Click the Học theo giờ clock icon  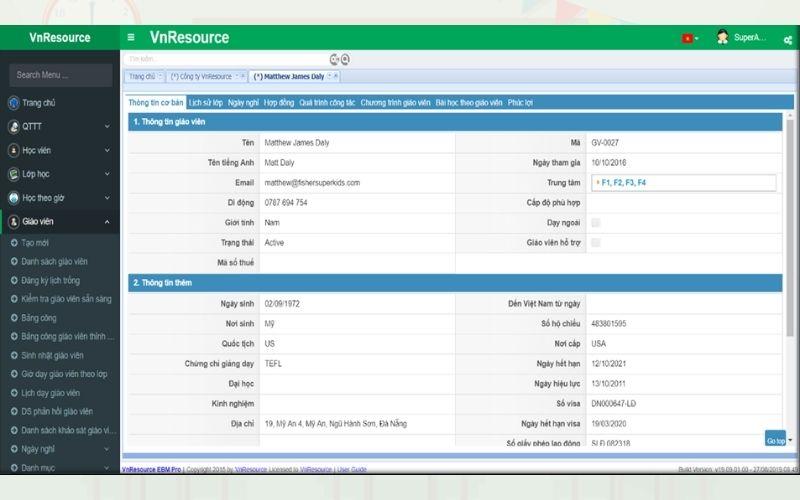[x=14, y=198]
